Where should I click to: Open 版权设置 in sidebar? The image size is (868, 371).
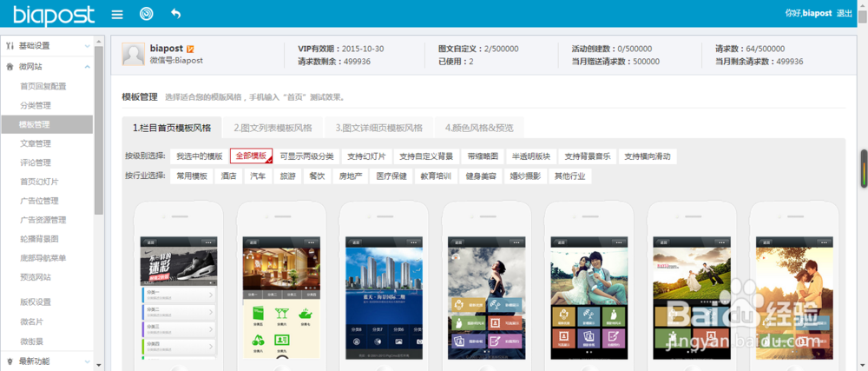pos(36,301)
